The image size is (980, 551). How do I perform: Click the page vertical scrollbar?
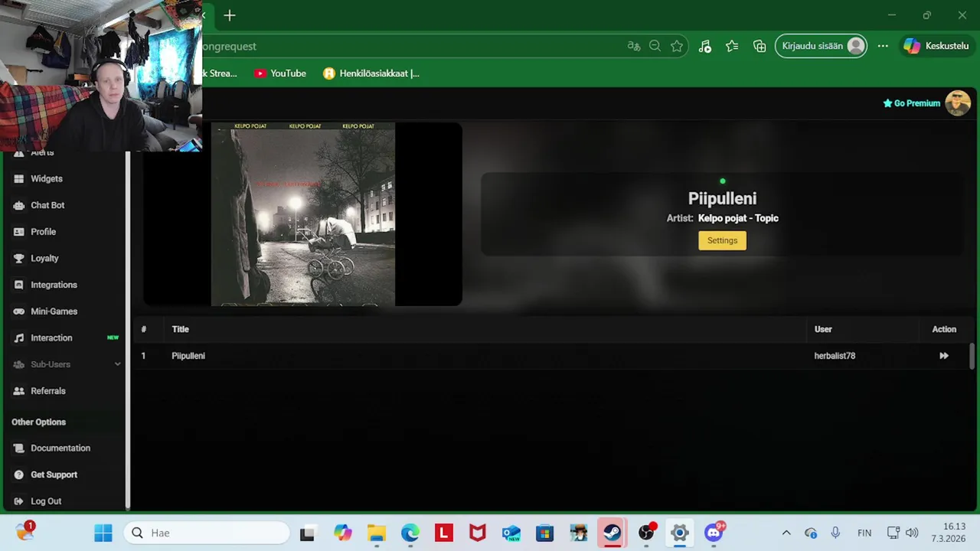tap(973, 356)
